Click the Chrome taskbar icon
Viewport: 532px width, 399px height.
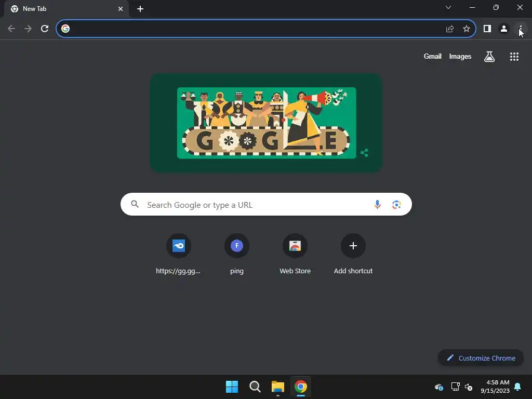click(301, 387)
